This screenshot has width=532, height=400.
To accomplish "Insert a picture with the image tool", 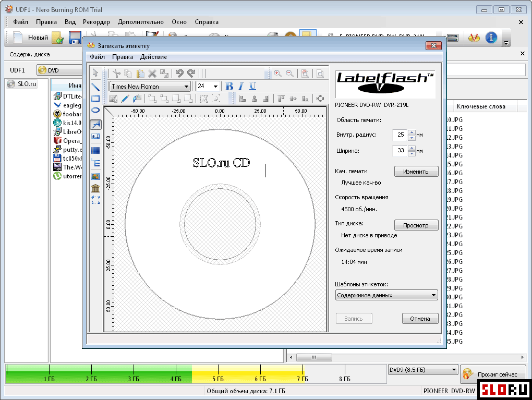I will point(95,176).
